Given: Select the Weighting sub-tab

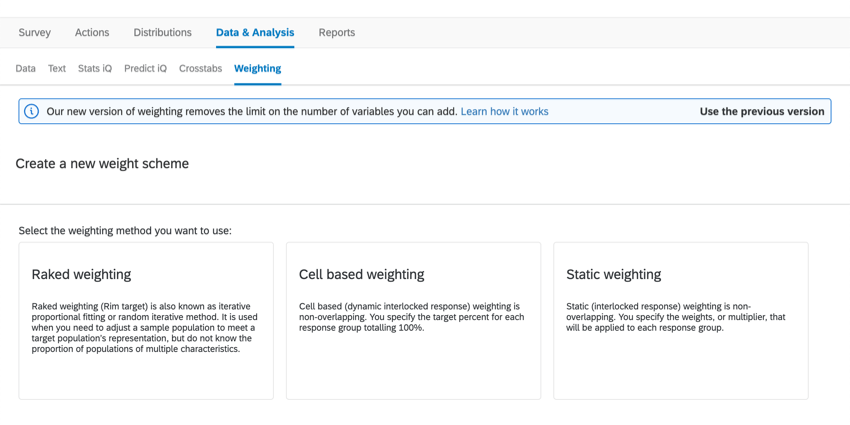Looking at the screenshot, I should 257,68.
